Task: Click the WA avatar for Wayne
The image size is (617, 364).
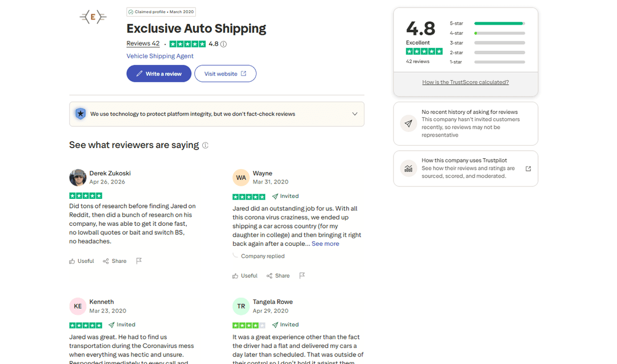Action: 241,178
